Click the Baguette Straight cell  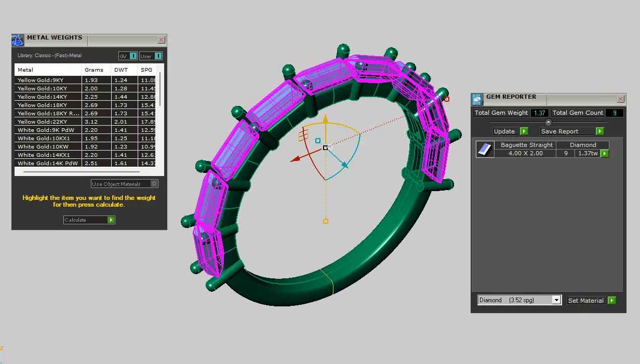(x=525, y=145)
